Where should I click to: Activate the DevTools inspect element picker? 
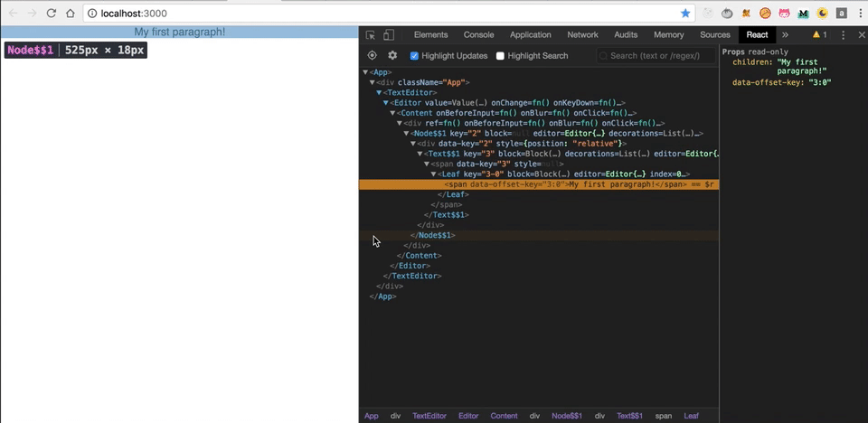pos(371,35)
